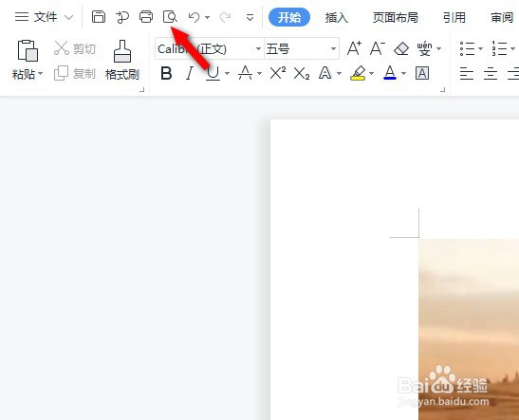The height and width of the screenshot is (420, 519).
Task: Toggle Underline formatting
Action: tap(213, 73)
